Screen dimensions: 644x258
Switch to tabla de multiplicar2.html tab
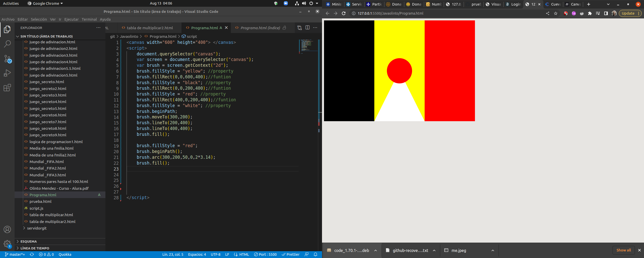tap(150, 28)
